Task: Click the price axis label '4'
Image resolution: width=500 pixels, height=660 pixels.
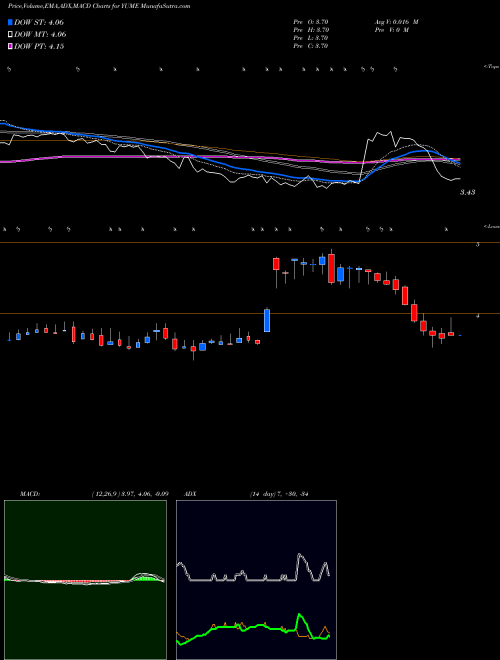Action: pos(477,315)
